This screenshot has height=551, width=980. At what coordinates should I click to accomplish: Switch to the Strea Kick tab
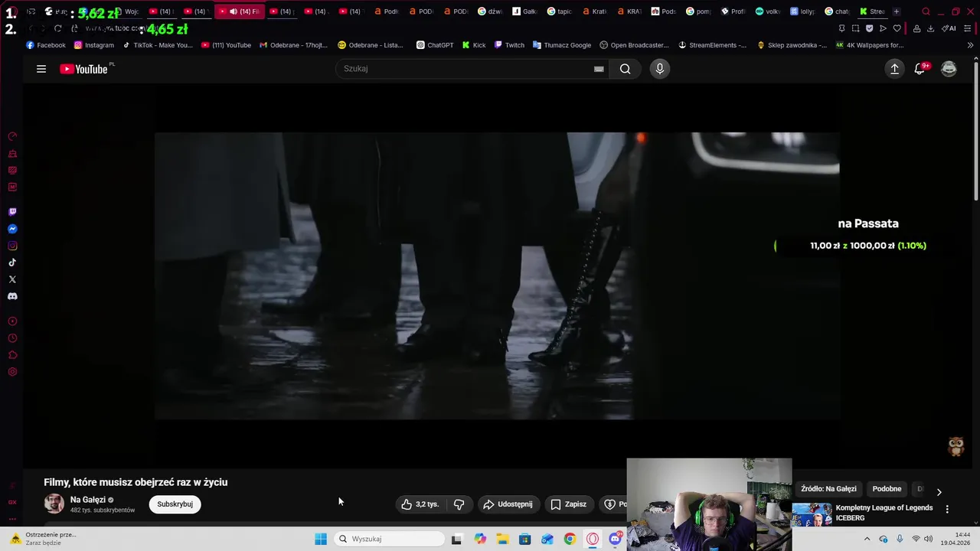[x=872, y=11]
